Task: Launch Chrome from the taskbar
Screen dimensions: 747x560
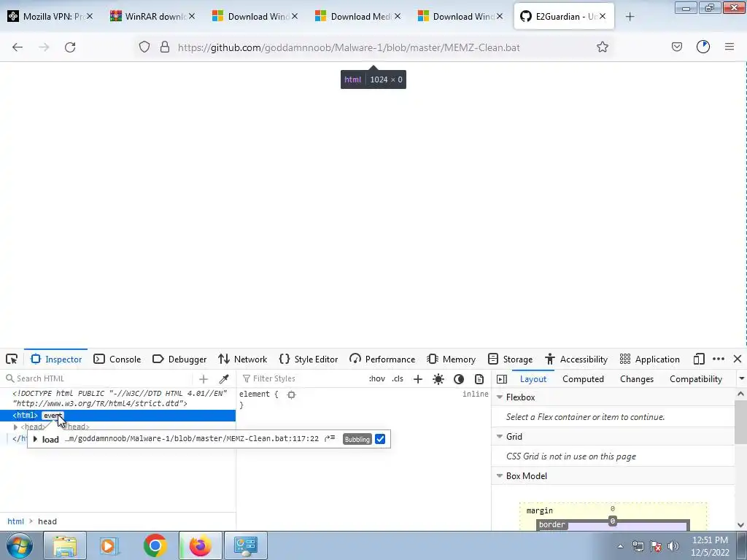Action: click(155, 545)
